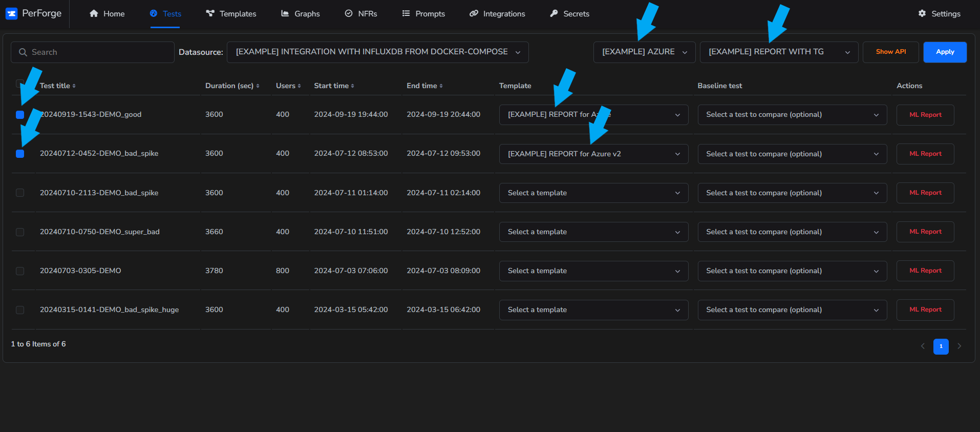
Task: Open baseline test dropdown for 20240712-0452-DEMO_bad_spike
Action: click(792, 154)
